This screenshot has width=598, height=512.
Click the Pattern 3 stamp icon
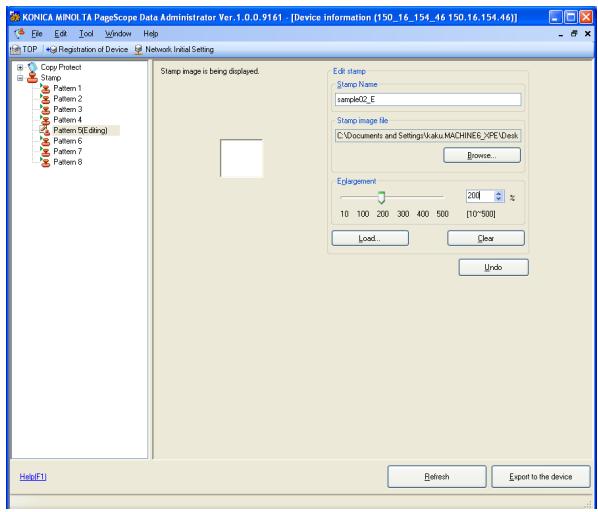45,109
